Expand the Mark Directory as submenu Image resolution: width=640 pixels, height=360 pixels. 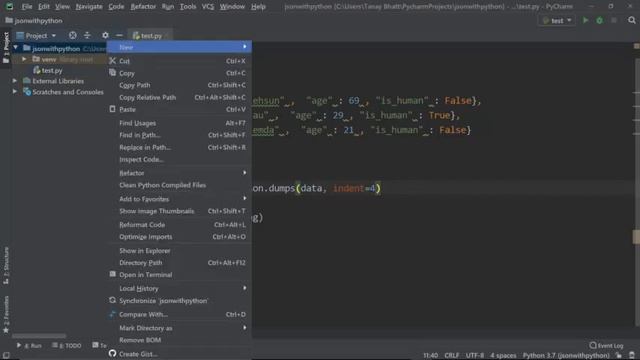pos(179,328)
